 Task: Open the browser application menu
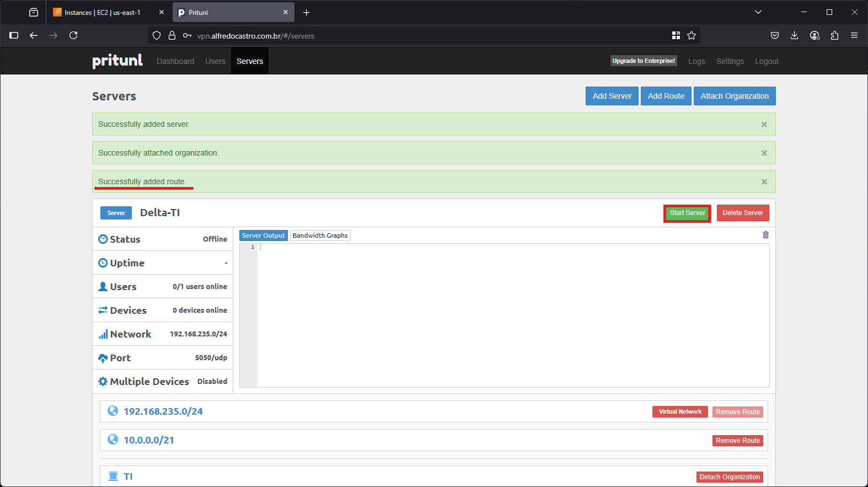pos(854,35)
